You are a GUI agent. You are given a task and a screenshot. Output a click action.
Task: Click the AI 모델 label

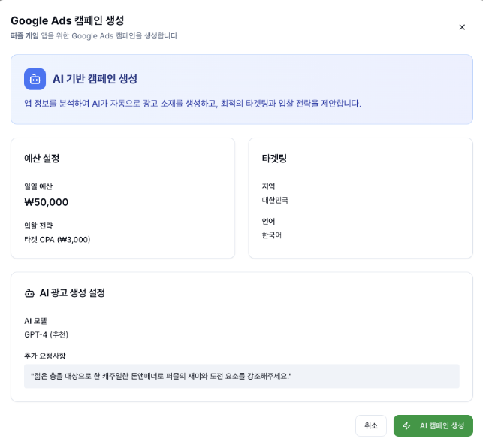(x=35, y=321)
